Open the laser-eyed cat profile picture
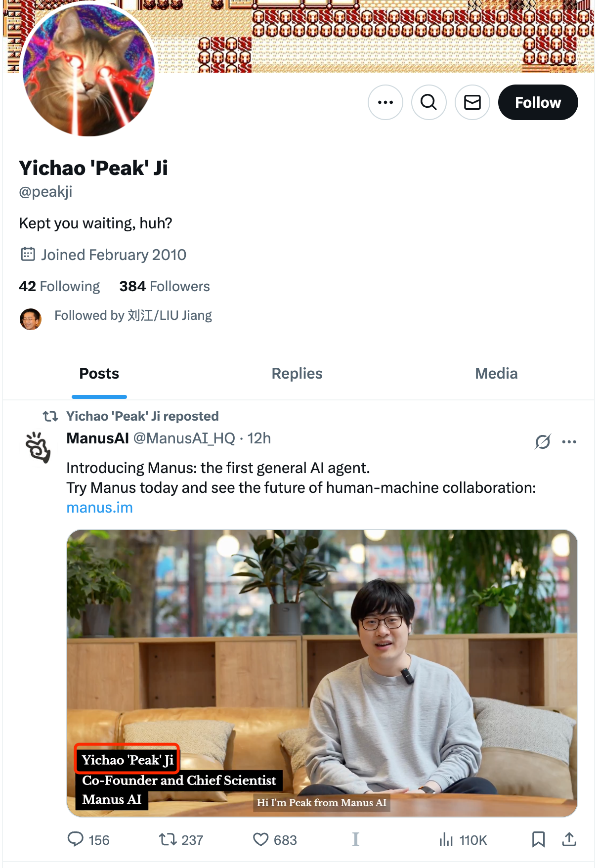 [88, 70]
